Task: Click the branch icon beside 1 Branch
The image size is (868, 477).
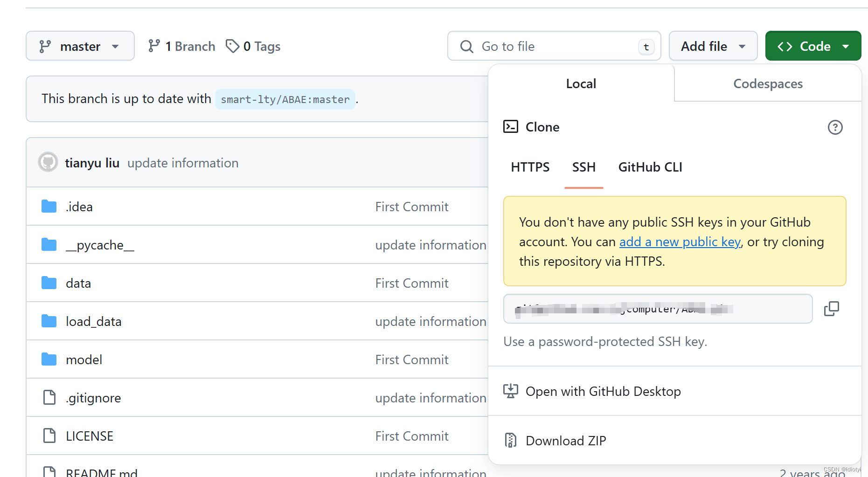Action: pos(154,46)
